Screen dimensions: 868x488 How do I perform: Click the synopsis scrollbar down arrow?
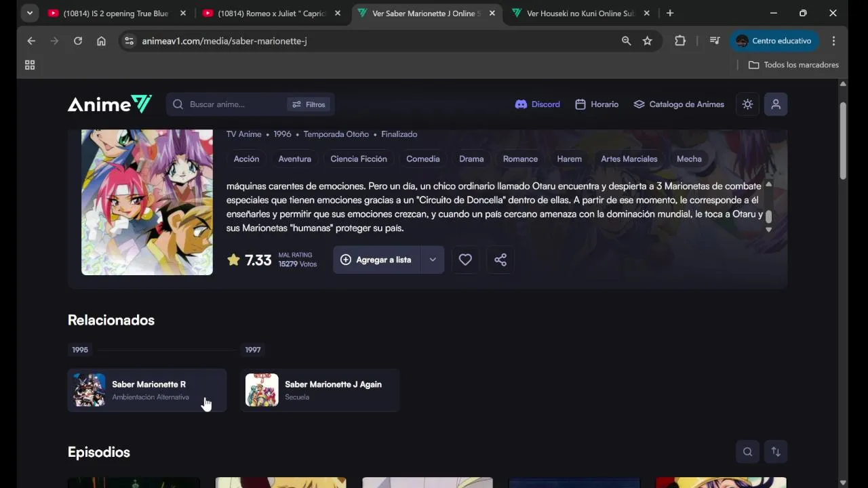[768, 230]
